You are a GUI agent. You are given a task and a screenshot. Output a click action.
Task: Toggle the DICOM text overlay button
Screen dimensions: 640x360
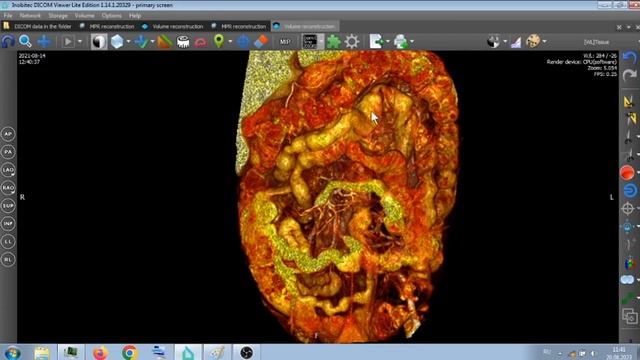[x=311, y=42]
